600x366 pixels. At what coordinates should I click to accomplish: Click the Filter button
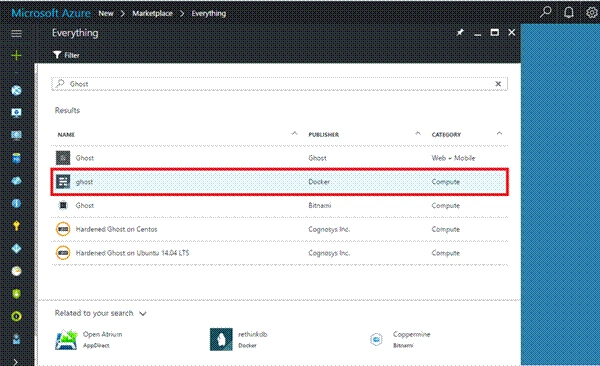click(x=66, y=55)
